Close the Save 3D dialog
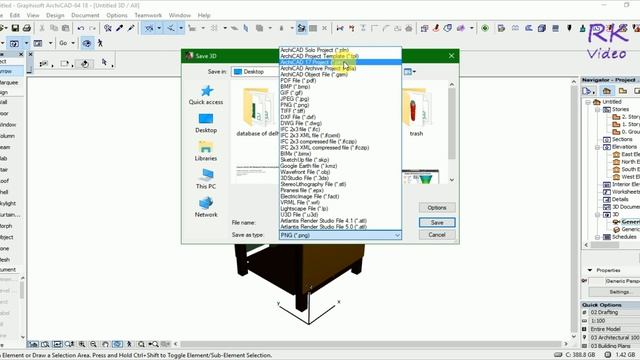Screen dimensions: 640x360 coord(451,56)
